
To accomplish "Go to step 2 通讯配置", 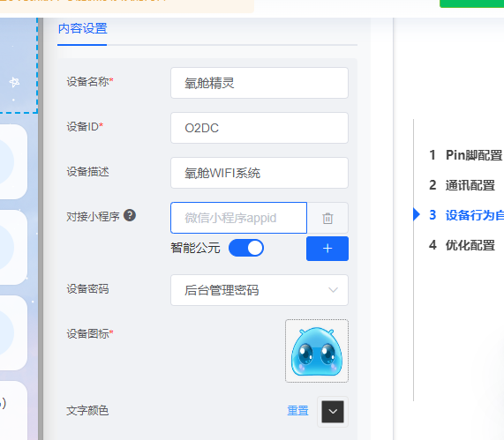I will (463, 185).
